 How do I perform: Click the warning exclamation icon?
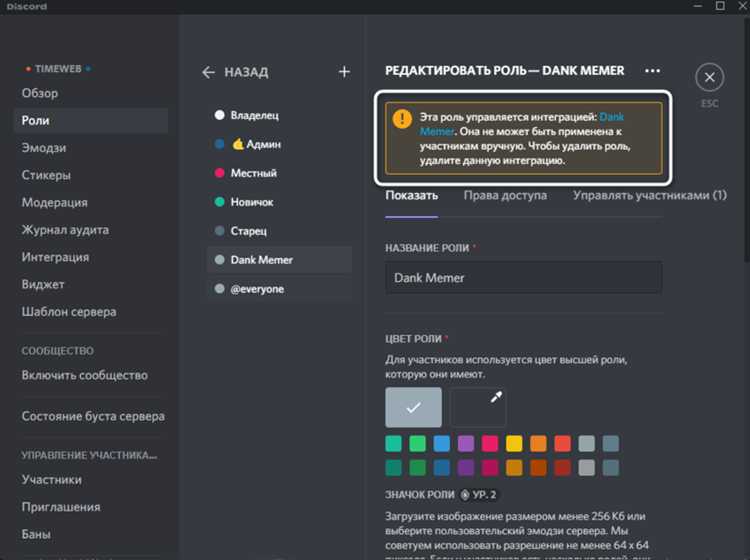[402, 118]
